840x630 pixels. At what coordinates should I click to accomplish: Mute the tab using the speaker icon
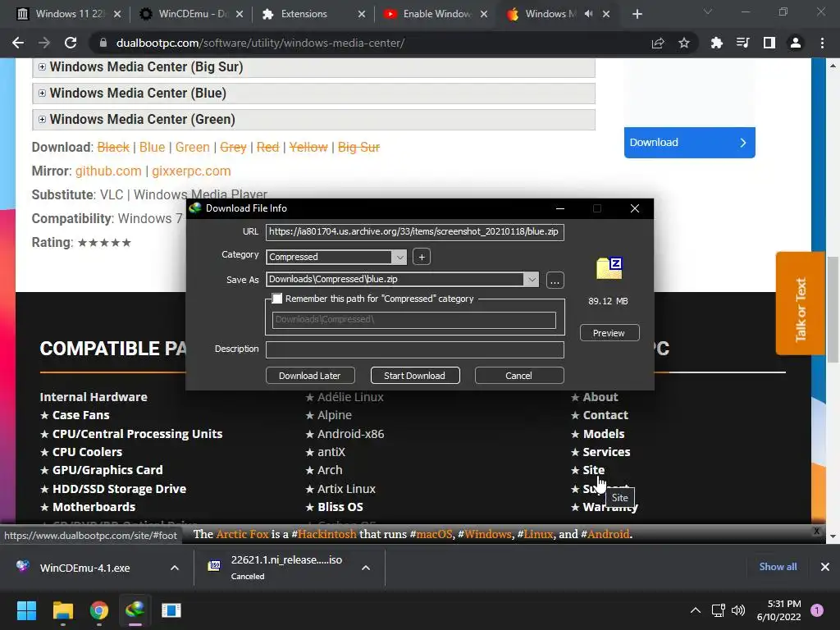pyautogui.click(x=589, y=14)
